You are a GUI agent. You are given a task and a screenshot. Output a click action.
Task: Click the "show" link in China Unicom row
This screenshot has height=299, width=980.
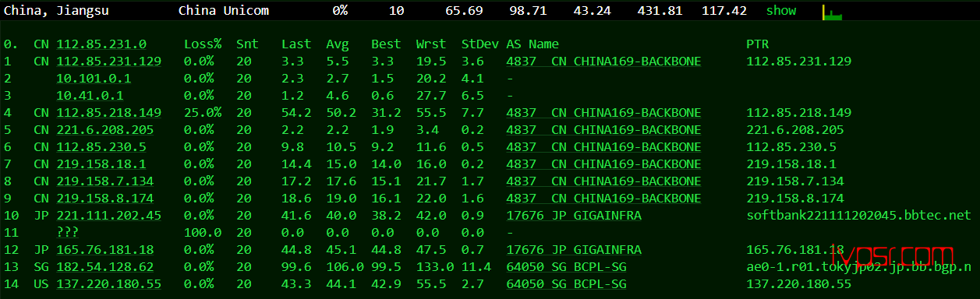pos(781,11)
